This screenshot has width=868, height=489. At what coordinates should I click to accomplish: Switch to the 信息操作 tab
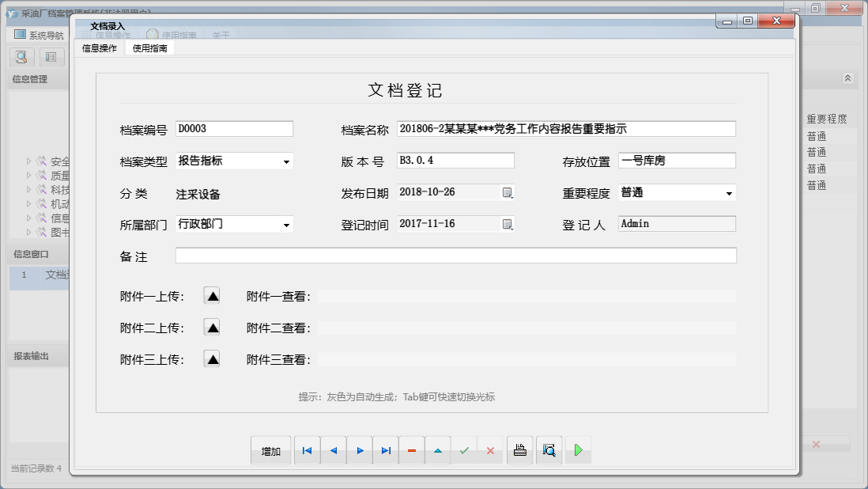pos(98,47)
